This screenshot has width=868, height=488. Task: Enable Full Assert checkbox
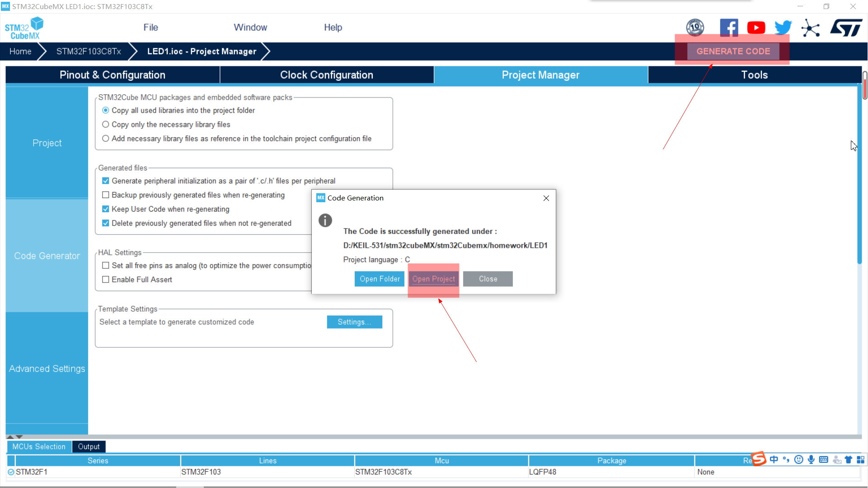coord(105,279)
